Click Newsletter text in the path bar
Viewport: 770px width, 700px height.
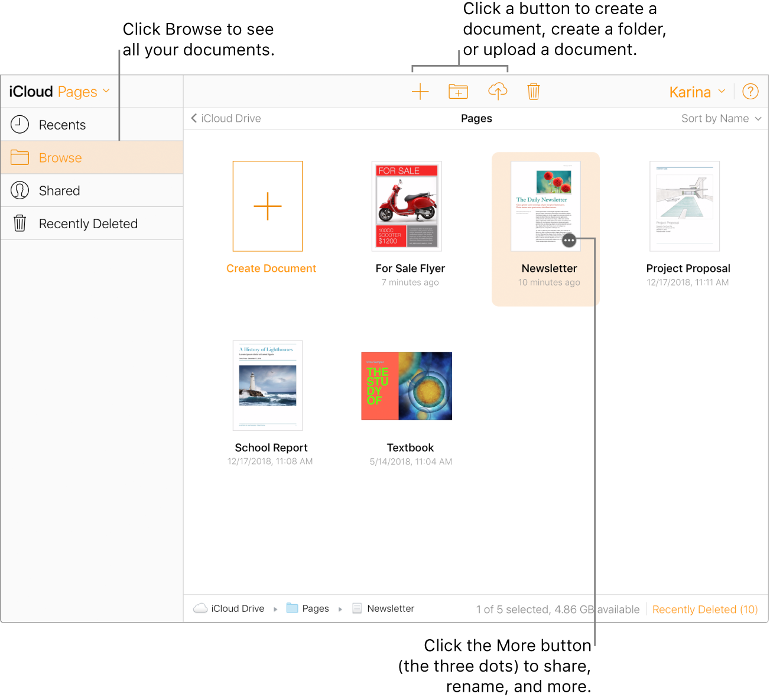coord(391,608)
